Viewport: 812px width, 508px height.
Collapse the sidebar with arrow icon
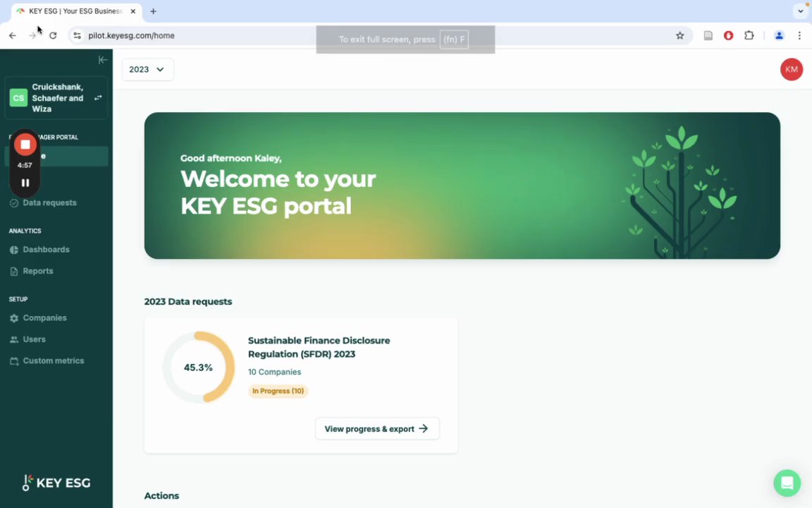102,60
